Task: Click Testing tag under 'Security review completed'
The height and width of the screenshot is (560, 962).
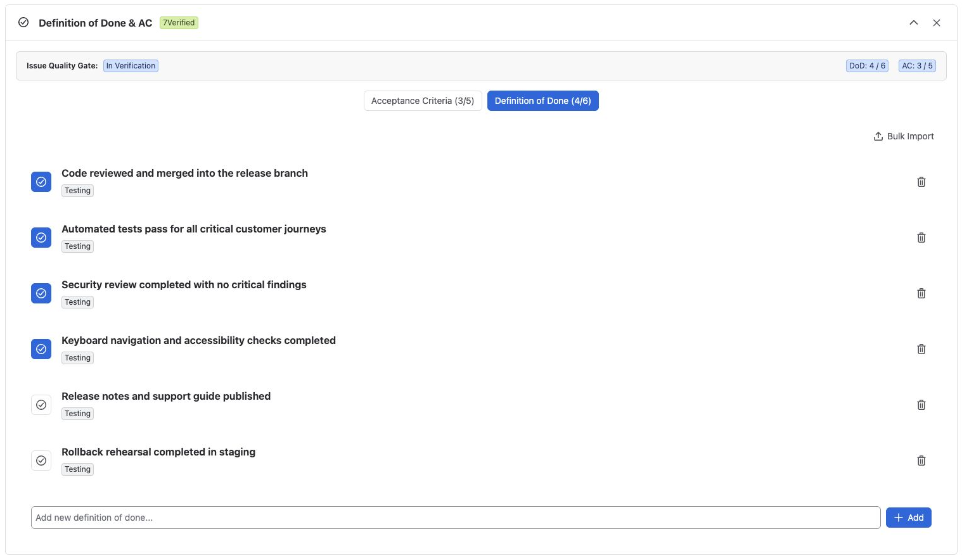Action: coord(77,302)
